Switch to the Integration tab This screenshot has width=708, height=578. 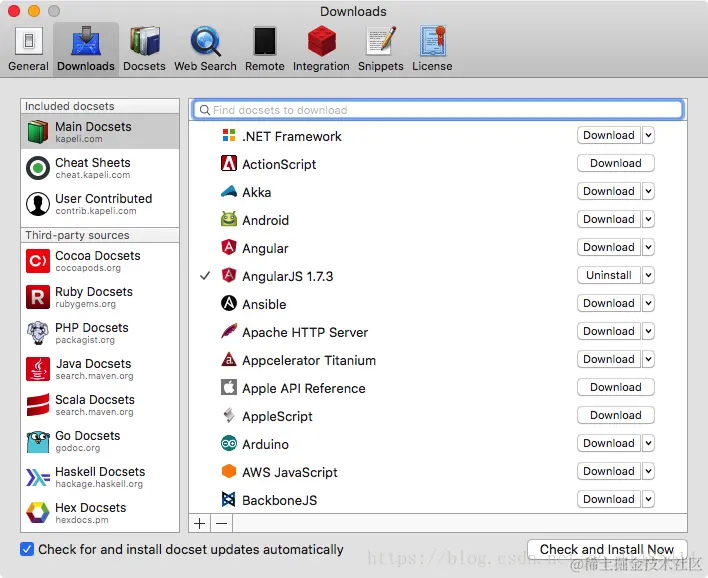(x=321, y=49)
